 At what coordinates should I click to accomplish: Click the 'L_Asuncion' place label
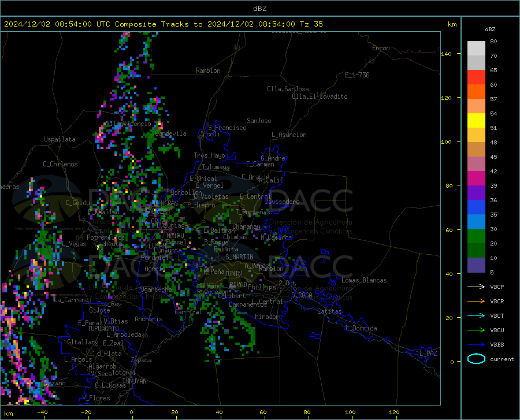[289, 135]
